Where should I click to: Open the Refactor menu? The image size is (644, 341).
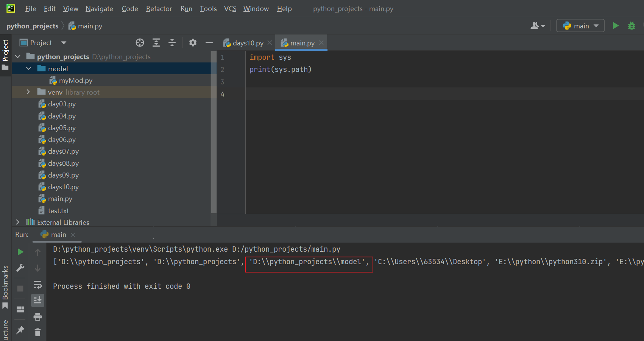(159, 8)
